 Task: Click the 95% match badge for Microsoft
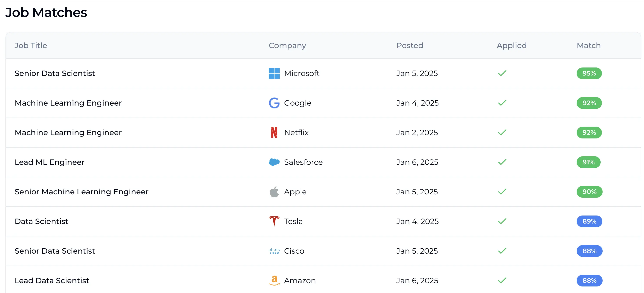tap(589, 73)
